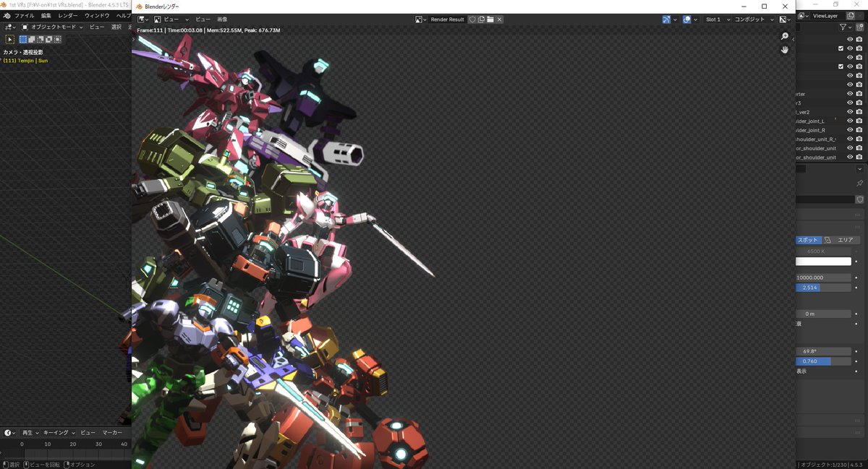Toggle eye visibility on shoulder_joint_L row
The image size is (868, 469).
(x=850, y=121)
